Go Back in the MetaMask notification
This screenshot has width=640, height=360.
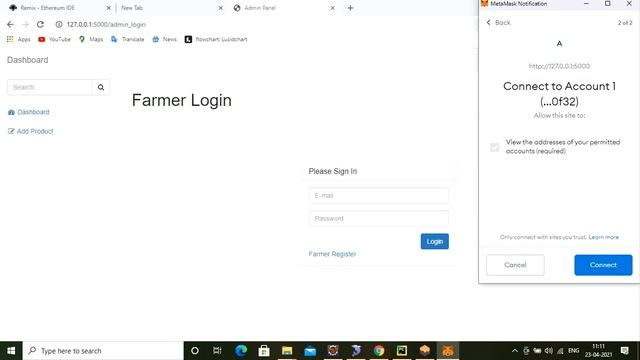pyautogui.click(x=498, y=22)
